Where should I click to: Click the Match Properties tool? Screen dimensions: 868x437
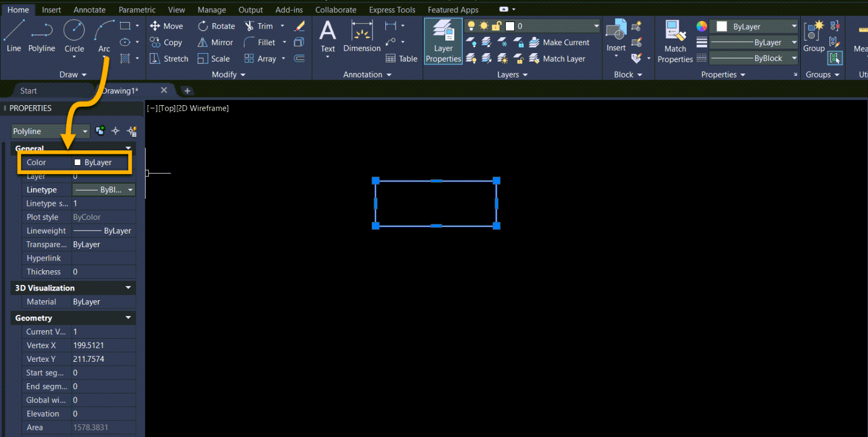pos(675,41)
